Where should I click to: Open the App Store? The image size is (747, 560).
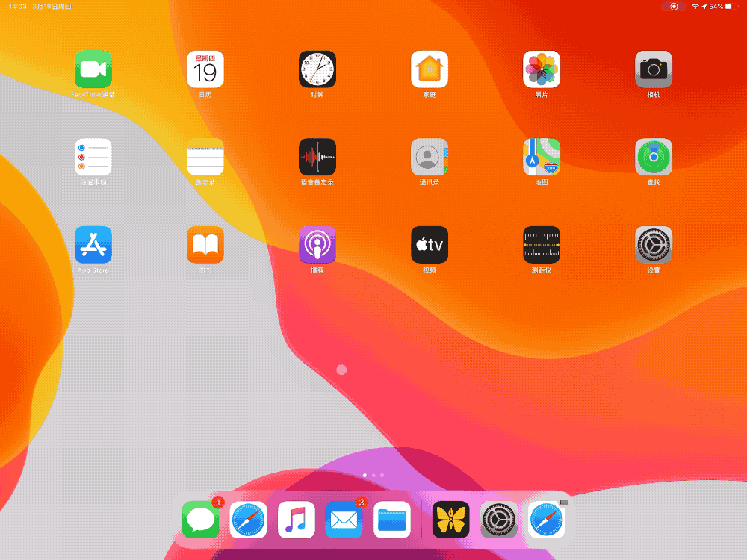coord(93,245)
